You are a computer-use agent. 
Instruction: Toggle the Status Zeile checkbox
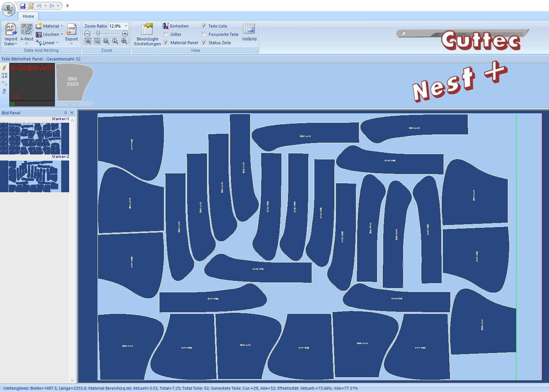[204, 43]
